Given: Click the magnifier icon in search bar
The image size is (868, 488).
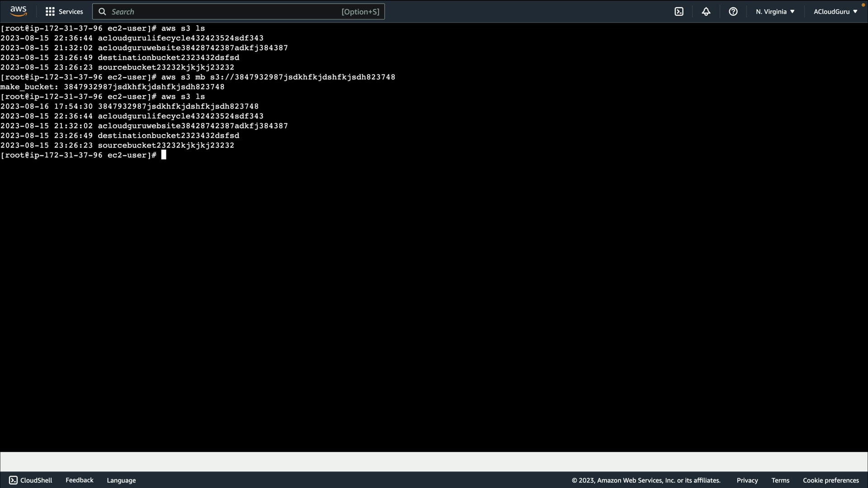Looking at the screenshot, I should click(x=103, y=12).
